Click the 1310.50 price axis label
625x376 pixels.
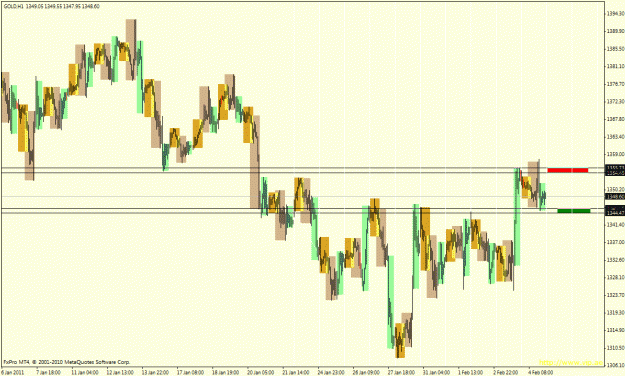[x=616, y=347]
